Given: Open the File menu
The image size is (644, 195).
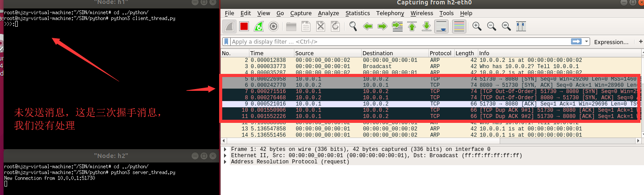Looking at the screenshot, I should tap(229, 13).
